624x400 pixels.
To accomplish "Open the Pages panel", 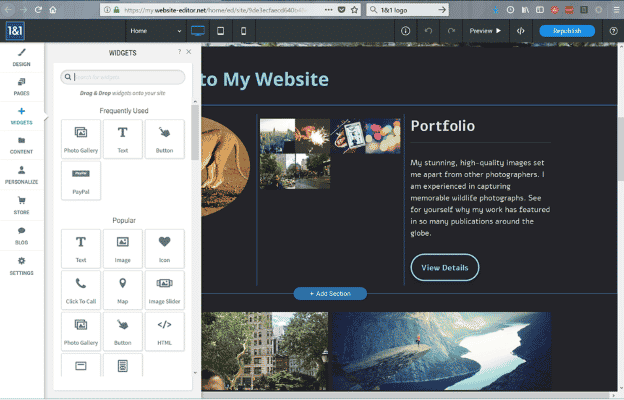I will [21, 87].
